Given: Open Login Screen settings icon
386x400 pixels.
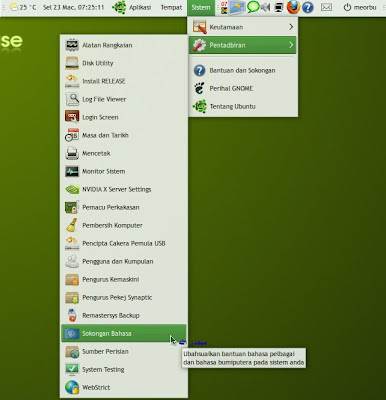Looking at the screenshot, I should [x=72, y=117].
